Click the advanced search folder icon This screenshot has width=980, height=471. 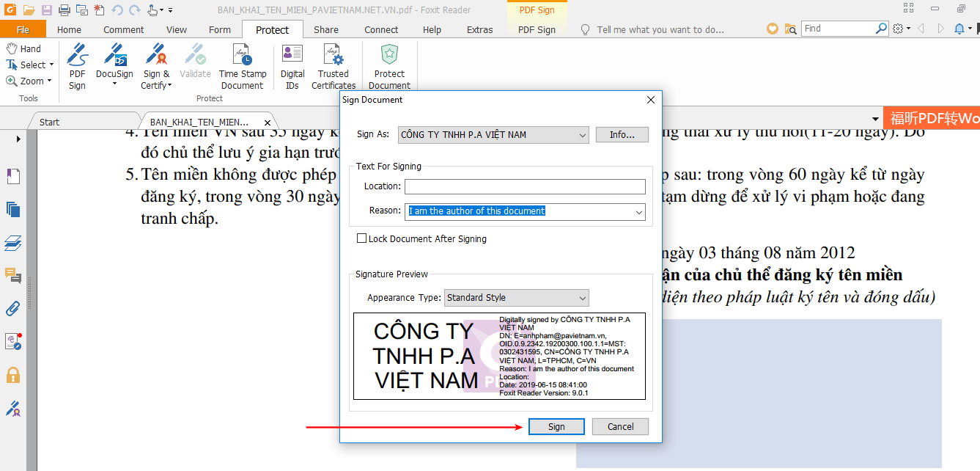[x=790, y=29]
